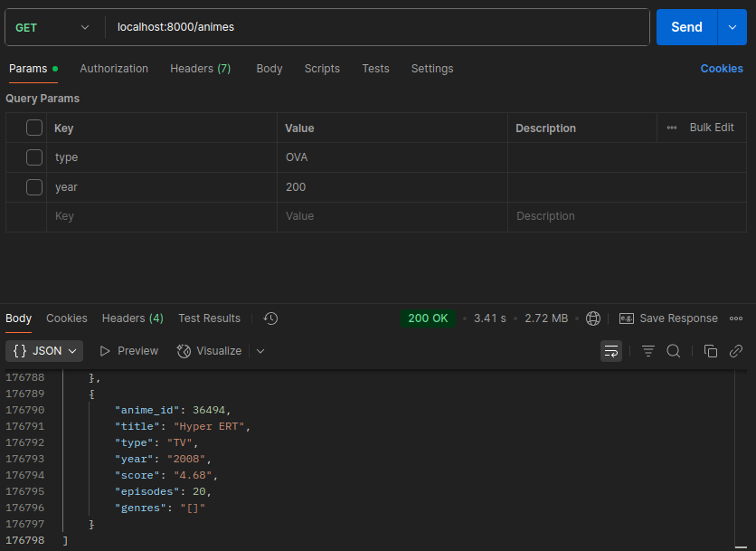Click the year key cell

tap(162, 187)
